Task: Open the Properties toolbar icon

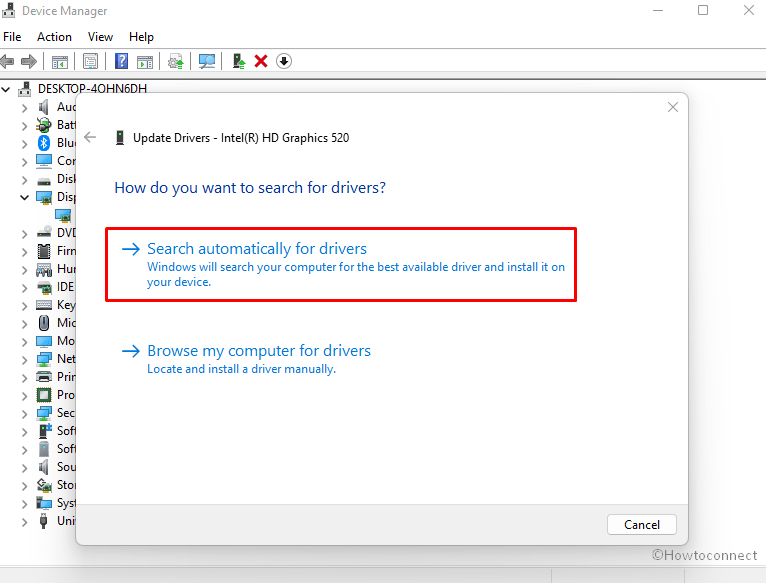Action: click(90, 62)
